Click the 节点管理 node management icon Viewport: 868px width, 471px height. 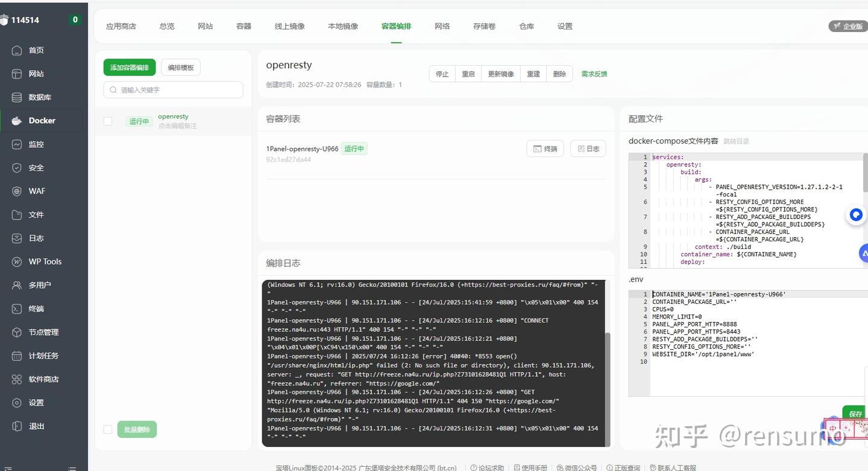point(17,332)
